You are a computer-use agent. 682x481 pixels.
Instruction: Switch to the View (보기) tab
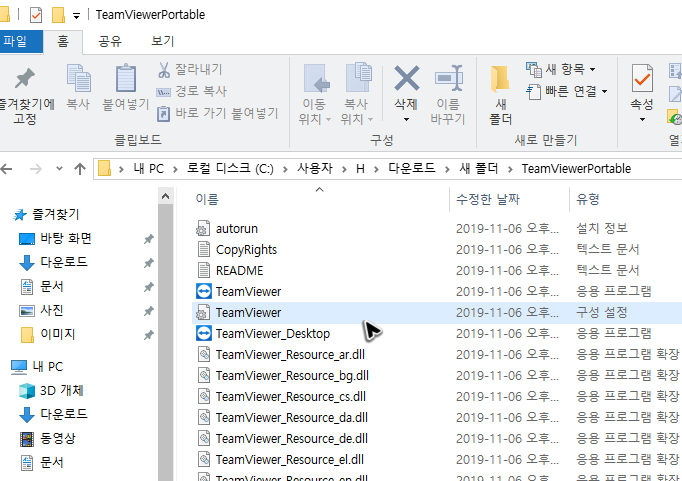162,41
